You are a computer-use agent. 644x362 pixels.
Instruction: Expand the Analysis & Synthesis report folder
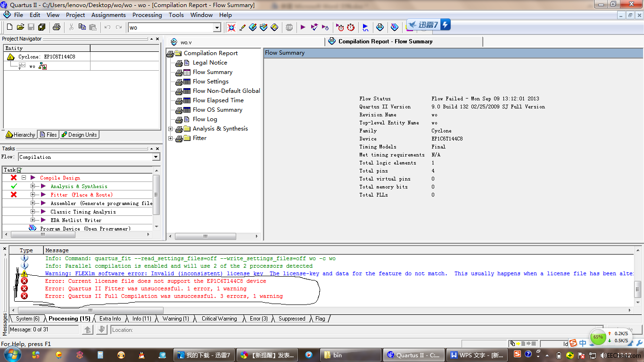[x=171, y=129]
